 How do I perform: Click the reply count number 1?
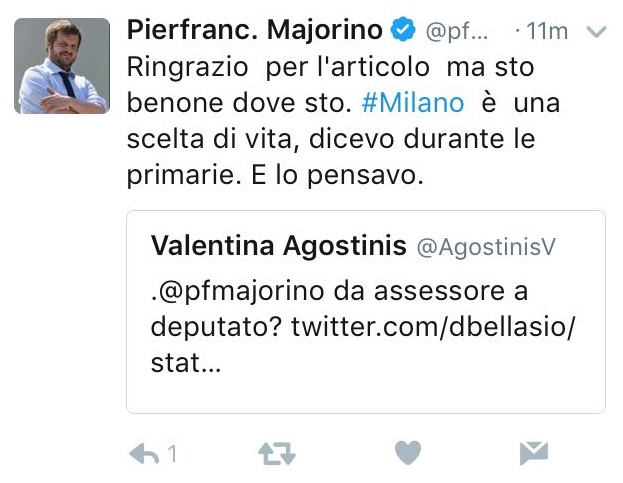coord(172,454)
